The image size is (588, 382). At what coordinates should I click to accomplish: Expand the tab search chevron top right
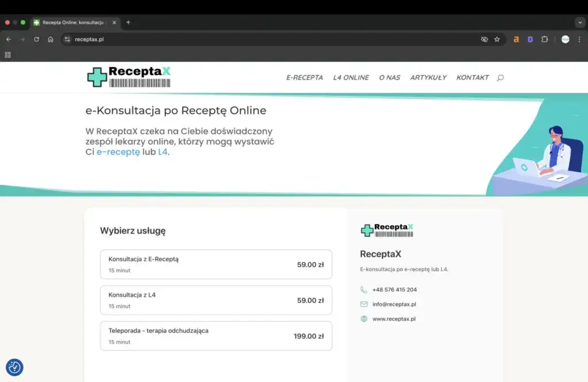tap(579, 22)
